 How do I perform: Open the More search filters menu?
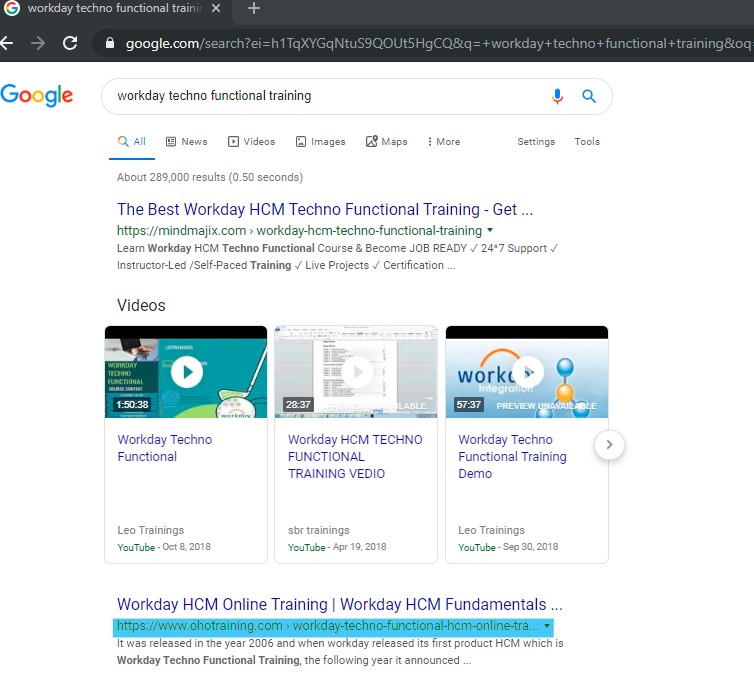pos(443,142)
